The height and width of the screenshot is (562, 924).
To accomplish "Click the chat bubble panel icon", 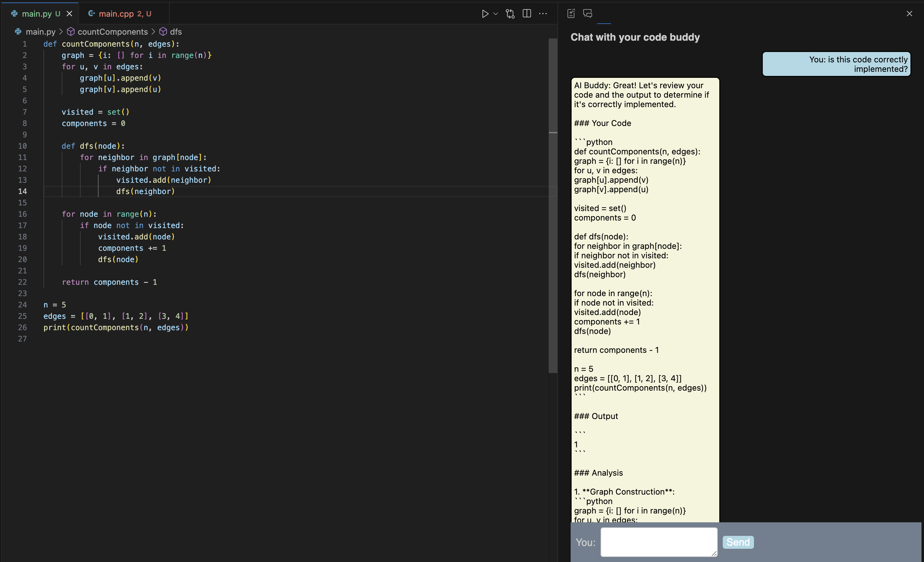I will click(588, 14).
